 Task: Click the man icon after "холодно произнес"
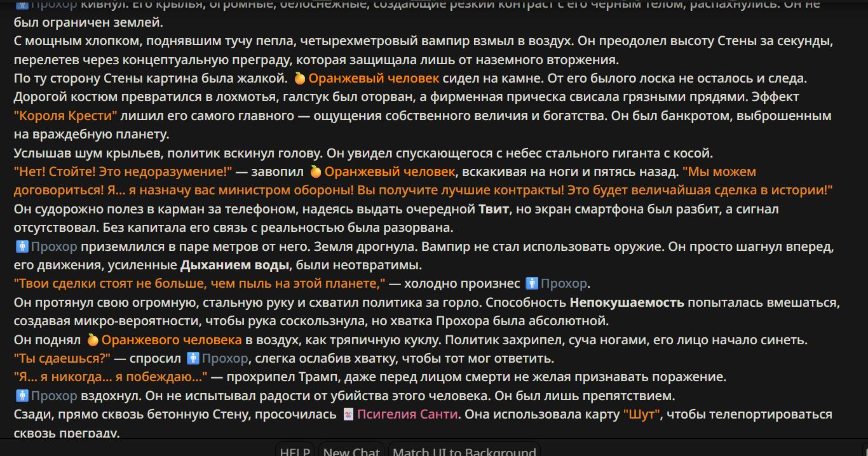click(x=532, y=283)
